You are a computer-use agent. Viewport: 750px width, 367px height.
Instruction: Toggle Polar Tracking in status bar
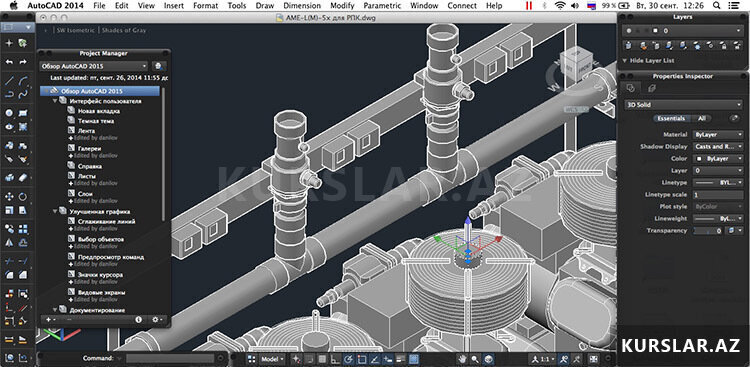[348, 359]
